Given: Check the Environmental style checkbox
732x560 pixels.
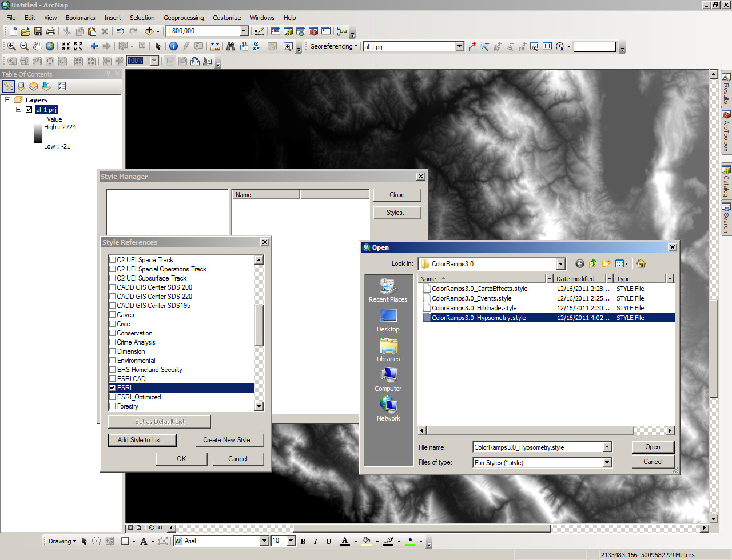Looking at the screenshot, I should tap(113, 361).
